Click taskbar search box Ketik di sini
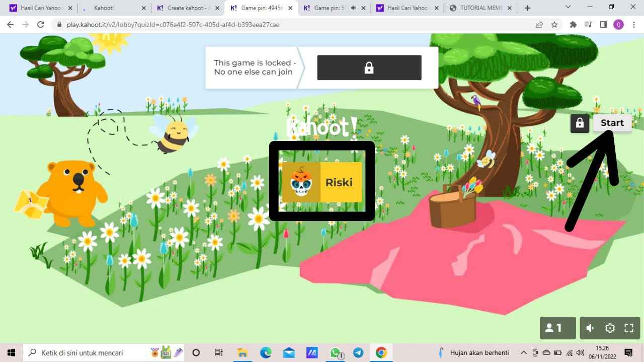644x362 pixels. (105, 352)
